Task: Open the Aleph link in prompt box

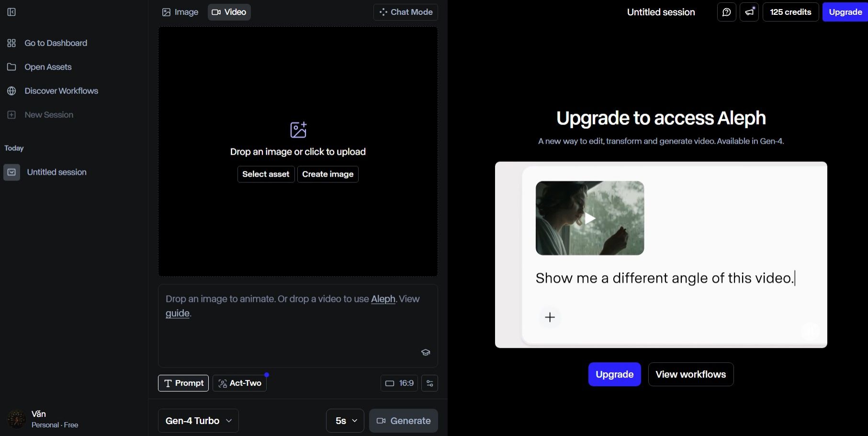Action: pyautogui.click(x=383, y=299)
